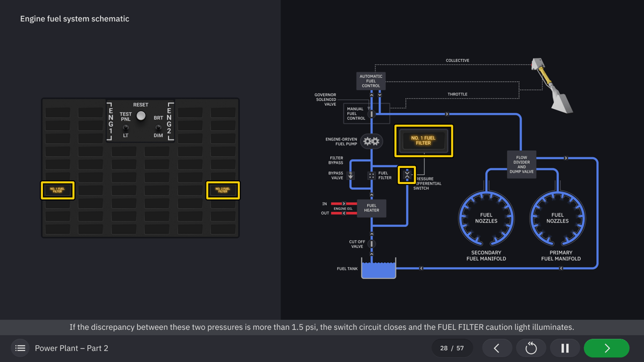Go to the previous slide

click(496, 348)
